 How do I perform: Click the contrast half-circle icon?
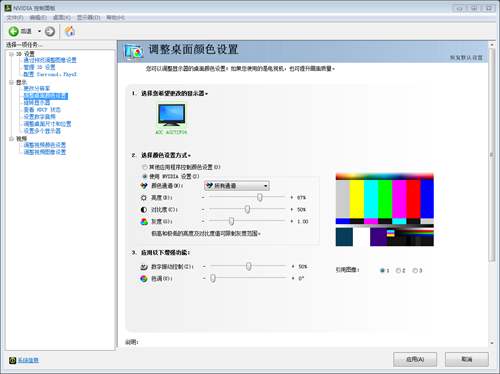(x=144, y=210)
